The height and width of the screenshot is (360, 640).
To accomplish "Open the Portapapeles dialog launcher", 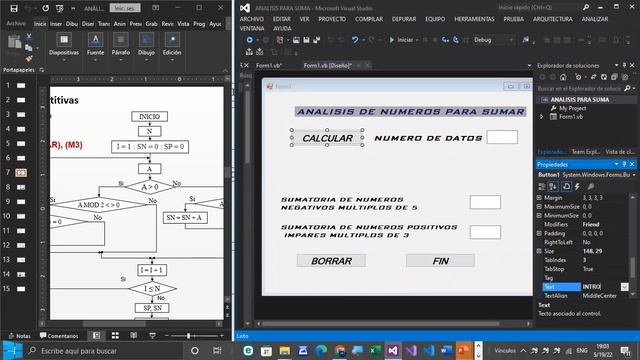I will click(42, 70).
